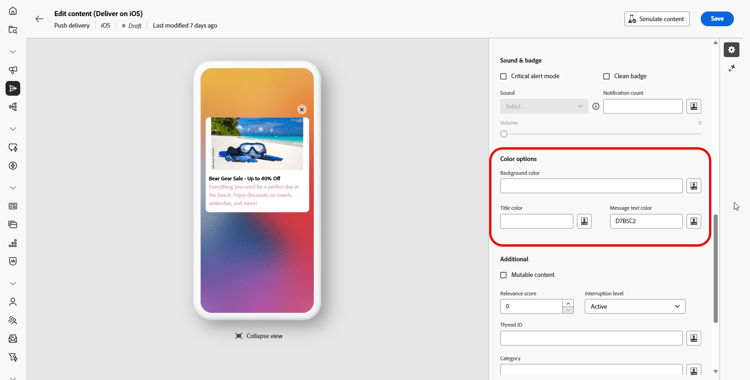This screenshot has height=380, width=750.
Task: Open Profiles person icon in sidebar
Action: tap(13, 302)
